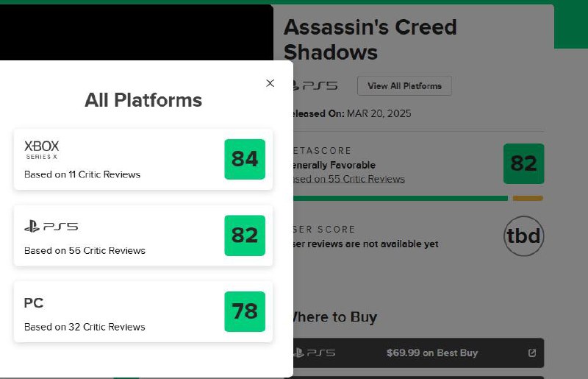Click the 82 score badge in PS5 card

click(245, 235)
